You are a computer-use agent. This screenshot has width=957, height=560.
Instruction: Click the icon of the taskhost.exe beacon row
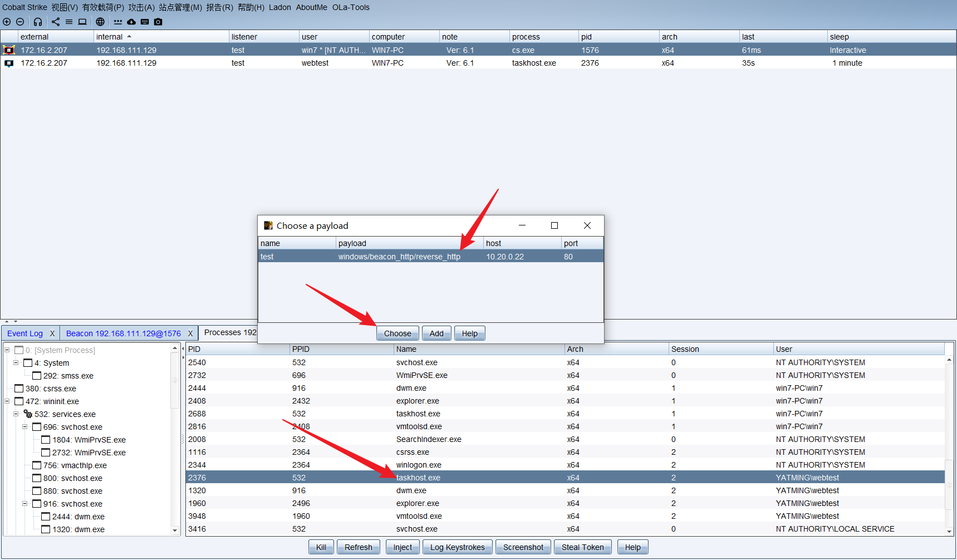(9, 63)
